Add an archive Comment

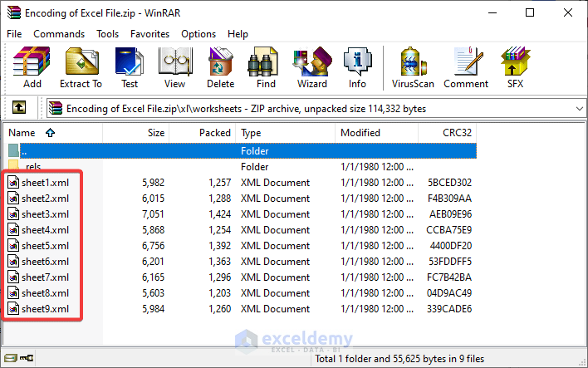click(x=467, y=61)
